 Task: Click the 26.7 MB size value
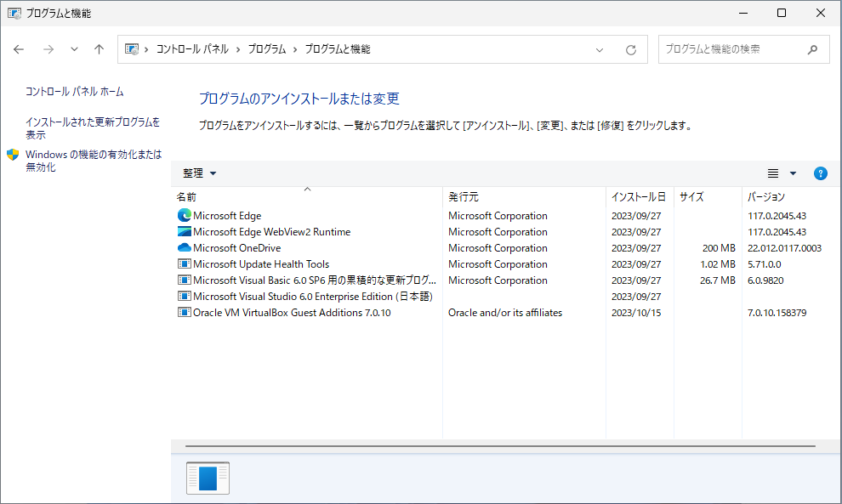(718, 280)
